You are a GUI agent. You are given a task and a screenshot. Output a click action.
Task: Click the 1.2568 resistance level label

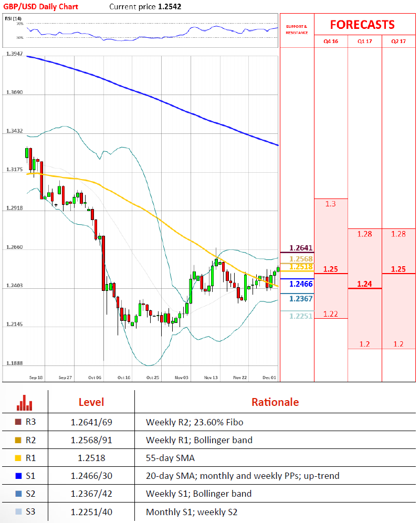coord(301,259)
